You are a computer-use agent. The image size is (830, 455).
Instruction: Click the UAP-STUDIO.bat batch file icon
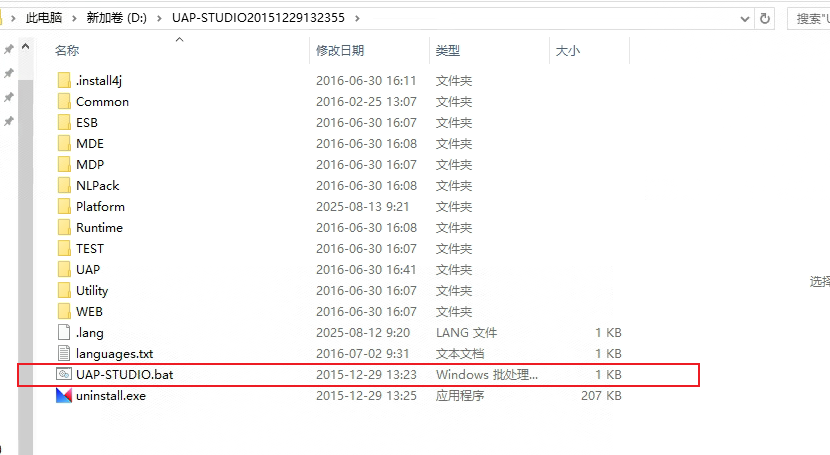tap(64, 375)
